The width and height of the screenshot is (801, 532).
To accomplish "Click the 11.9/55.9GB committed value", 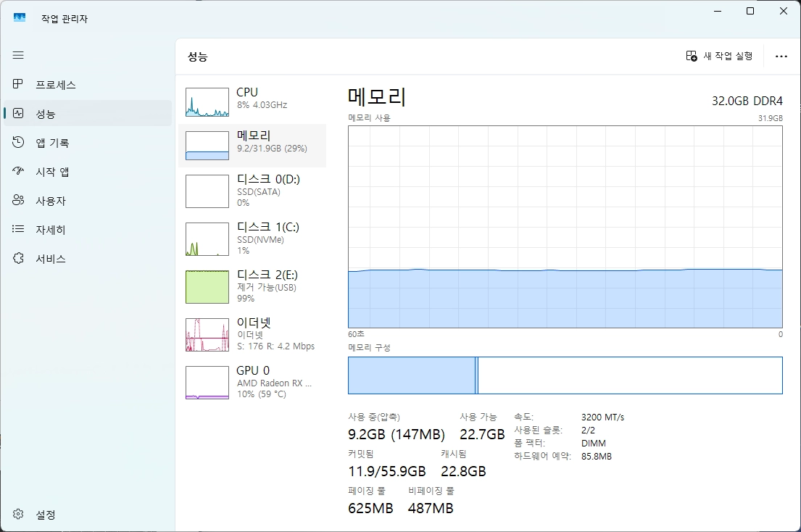I will [x=386, y=471].
